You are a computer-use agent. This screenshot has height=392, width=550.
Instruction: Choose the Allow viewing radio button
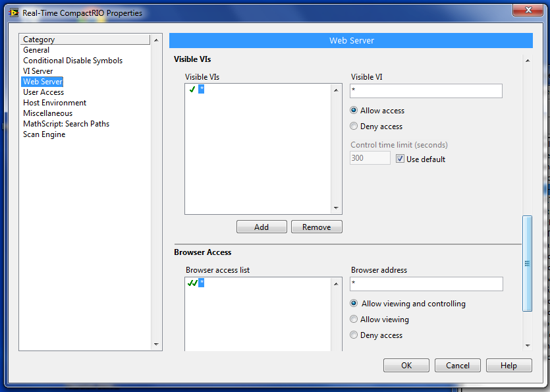tap(354, 319)
